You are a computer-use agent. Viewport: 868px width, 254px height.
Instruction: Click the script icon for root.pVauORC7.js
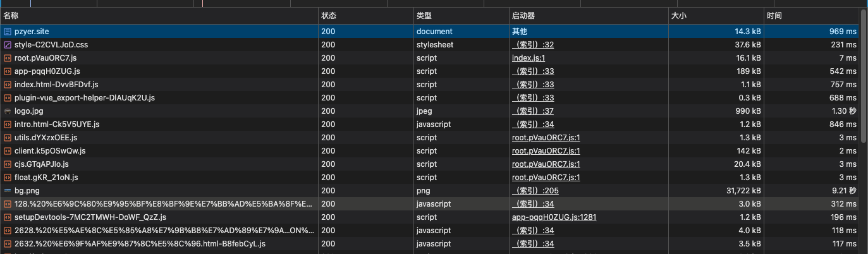click(x=7, y=58)
